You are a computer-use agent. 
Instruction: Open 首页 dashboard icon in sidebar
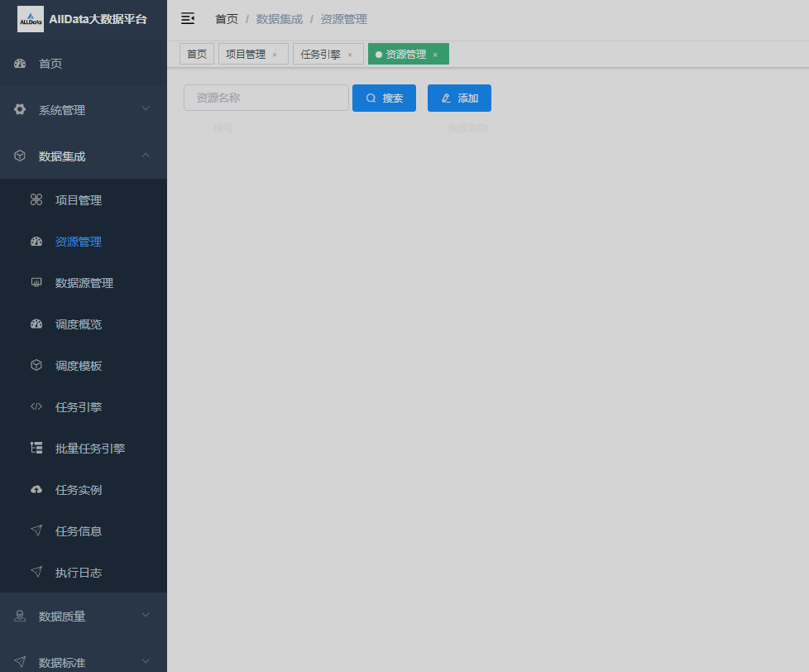pos(21,64)
